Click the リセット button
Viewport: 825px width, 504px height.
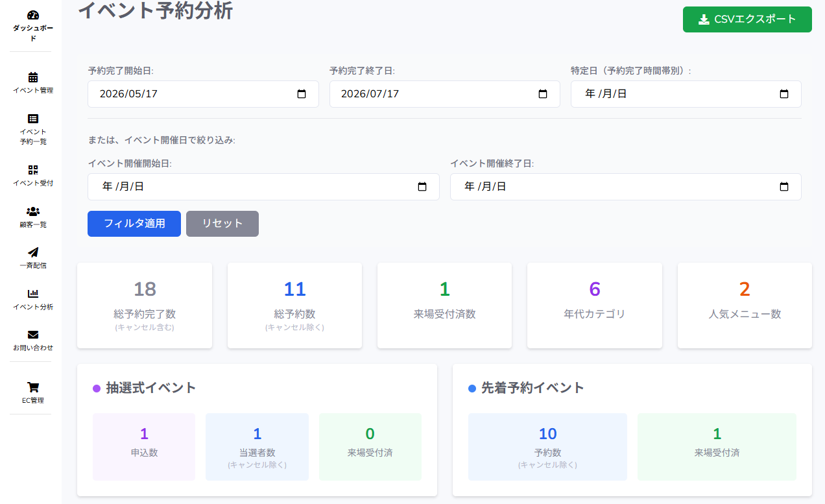click(222, 224)
